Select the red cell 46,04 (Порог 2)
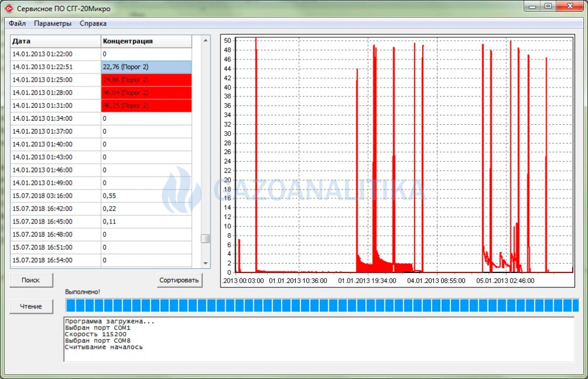Screen dimensions: 588x379 (x=146, y=92)
